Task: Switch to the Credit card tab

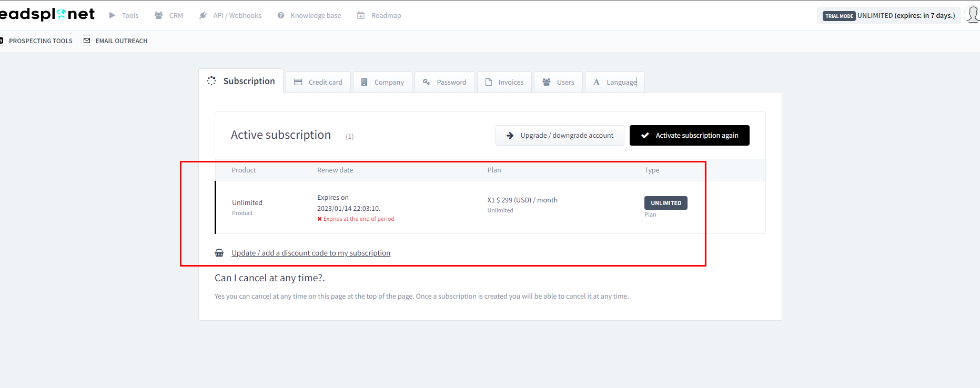Action: pos(318,82)
